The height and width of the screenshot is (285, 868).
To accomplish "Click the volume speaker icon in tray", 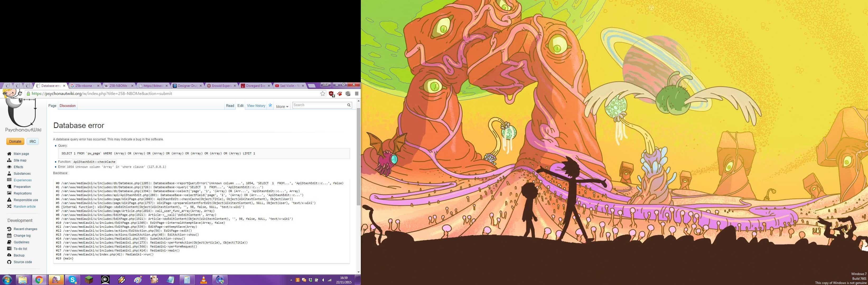I will tap(323, 280).
